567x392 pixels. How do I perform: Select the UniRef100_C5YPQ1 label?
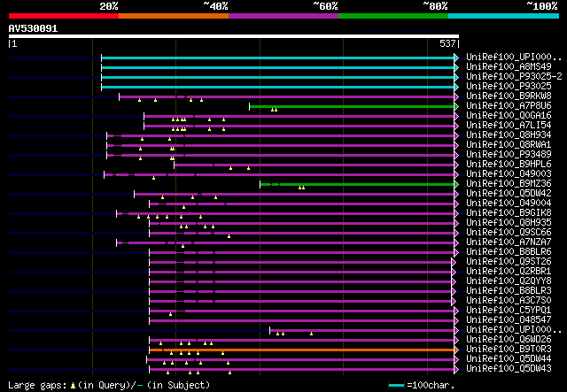[x=509, y=311]
